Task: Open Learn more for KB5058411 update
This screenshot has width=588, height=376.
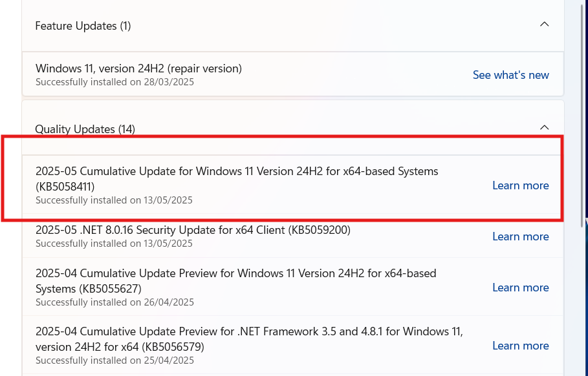Action: 521,185
